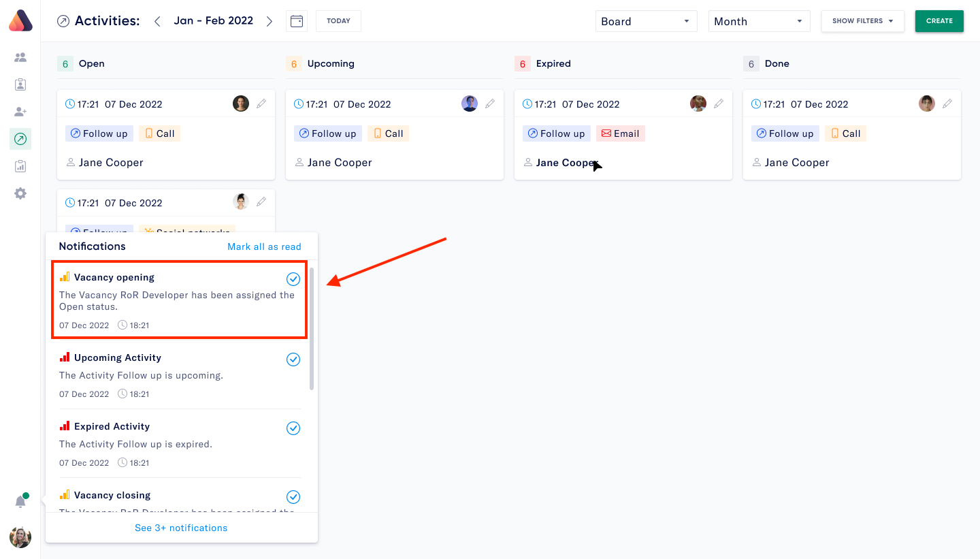Go to previous date range arrow

(x=157, y=21)
